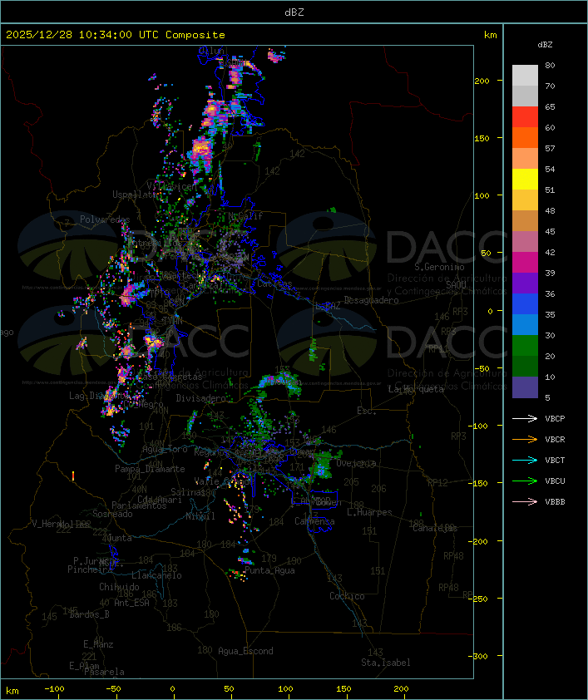The height and width of the screenshot is (700, 588).
Task: Click the 'VBCP' legend label
Action: pyautogui.click(x=555, y=419)
